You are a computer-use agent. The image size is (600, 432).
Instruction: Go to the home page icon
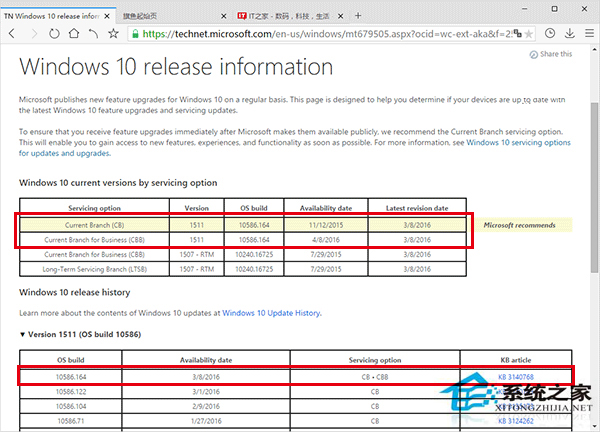click(73, 33)
